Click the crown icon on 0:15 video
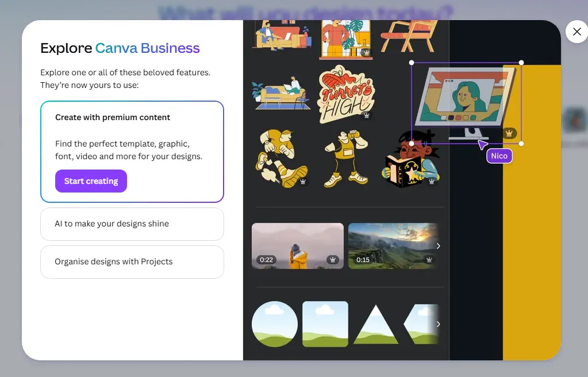The image size is (588, 377). pos(429,260)
